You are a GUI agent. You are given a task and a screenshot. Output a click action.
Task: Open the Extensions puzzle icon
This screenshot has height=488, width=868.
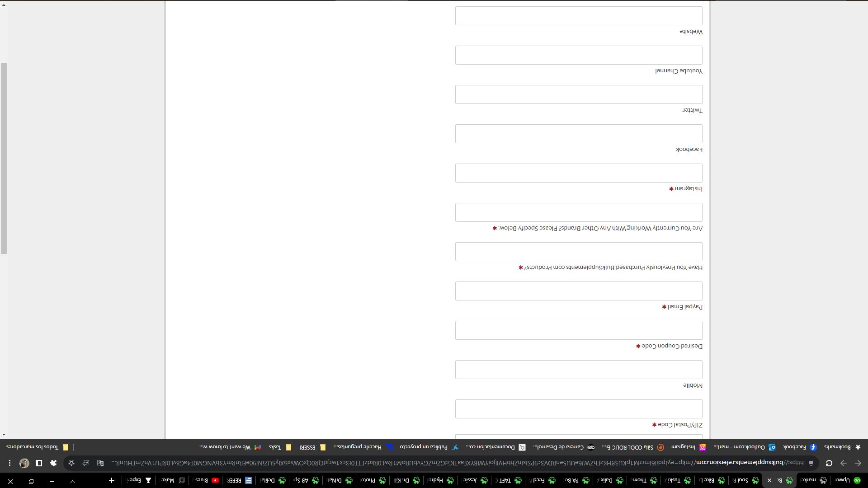tap(53, 463)
